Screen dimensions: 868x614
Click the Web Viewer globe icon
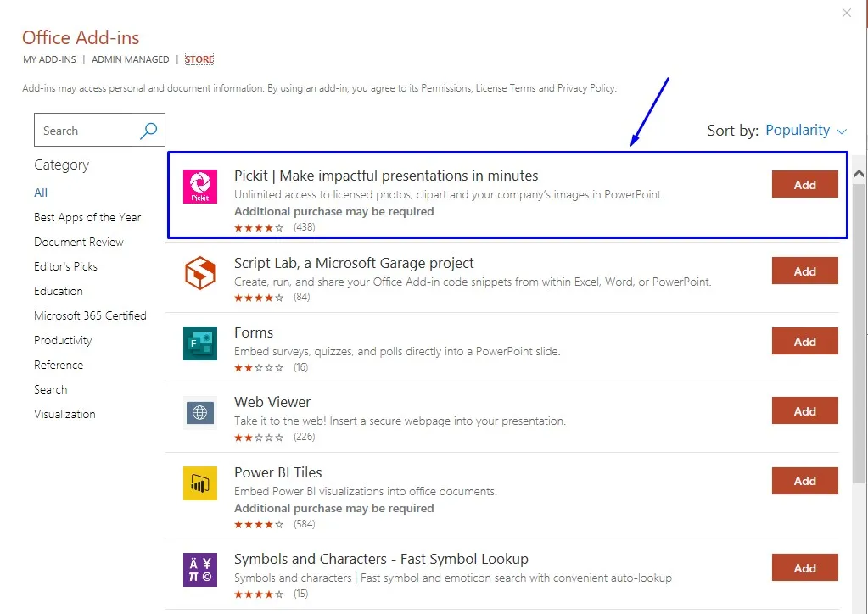pyautogui.click(x=200, y=413)
